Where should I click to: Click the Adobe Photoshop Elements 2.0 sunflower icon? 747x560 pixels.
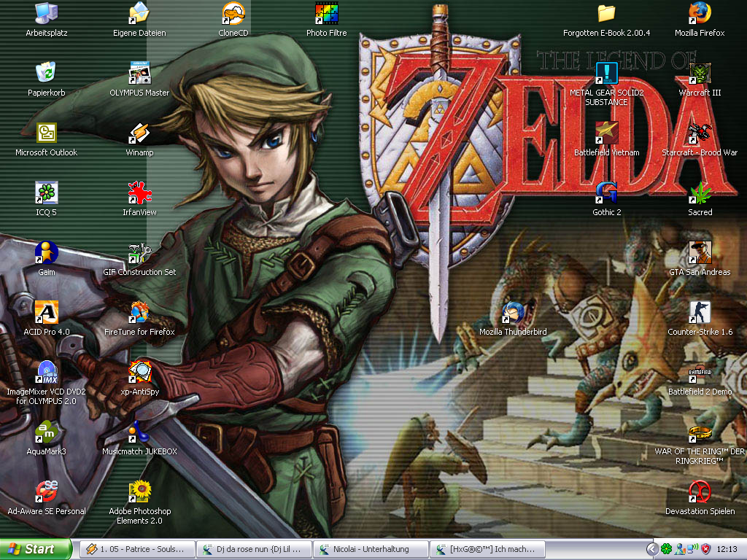[x=139, y=491]
